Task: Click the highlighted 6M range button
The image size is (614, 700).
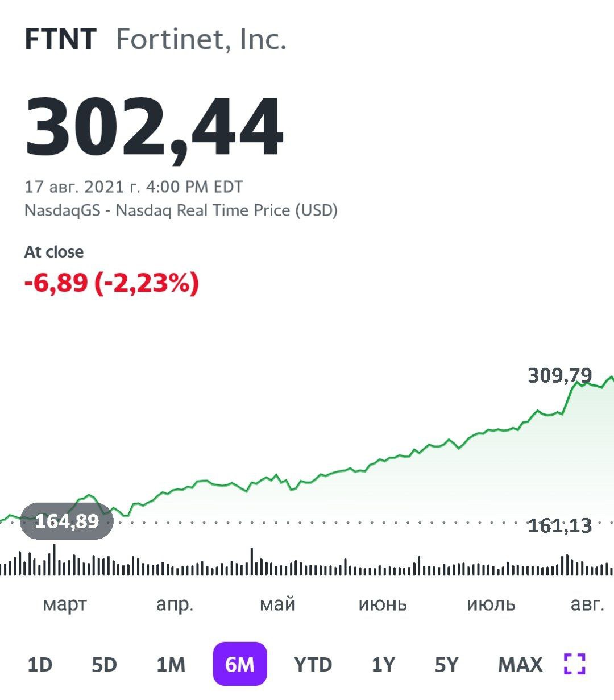Action: point(240,664)
